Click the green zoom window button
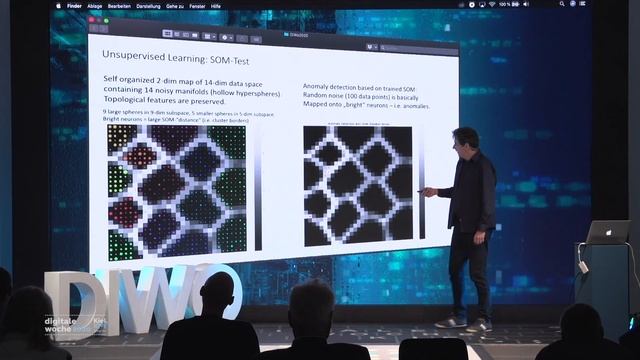640x360 pixels. point(106,20)
